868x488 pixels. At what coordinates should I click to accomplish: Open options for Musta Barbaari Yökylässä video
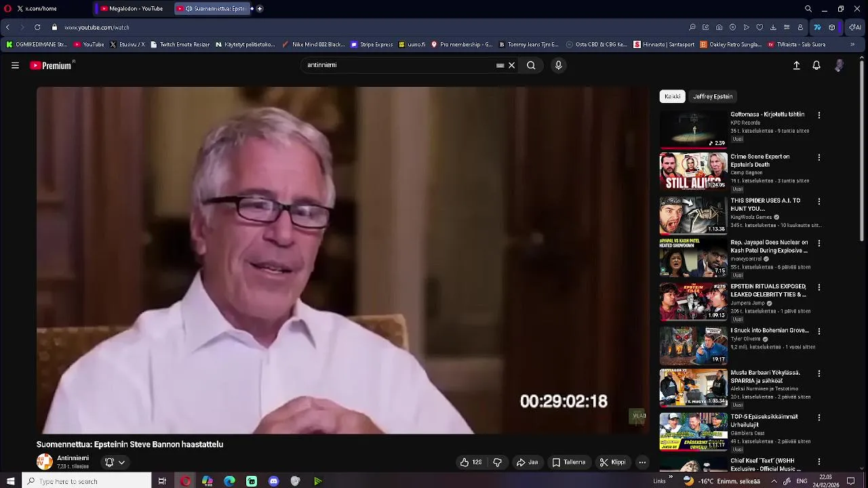818,373
